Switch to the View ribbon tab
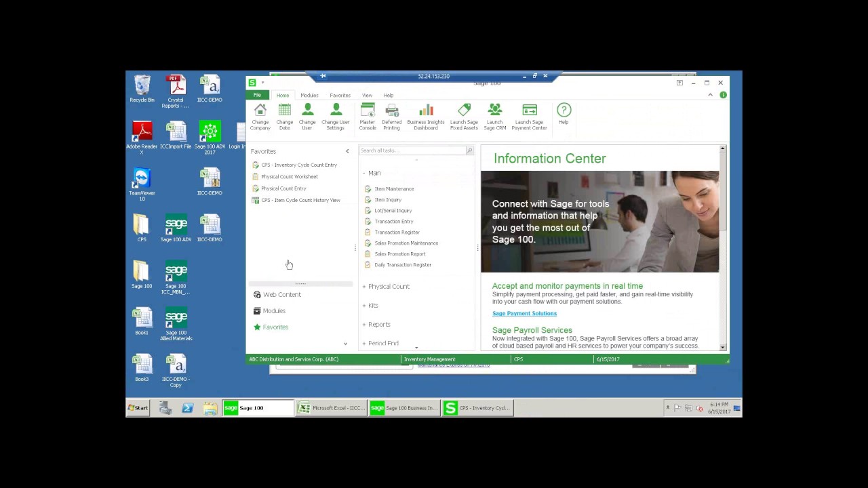Viewport: 868px width, 488px height. tap(367, 95)
